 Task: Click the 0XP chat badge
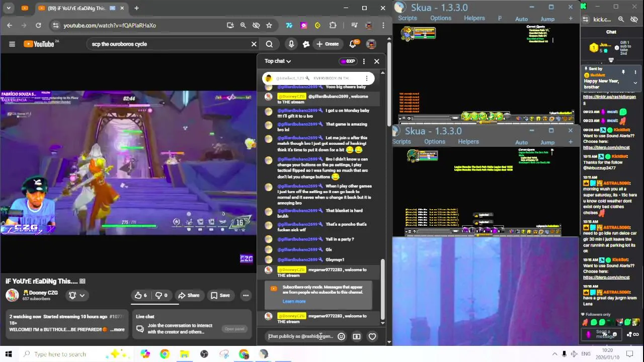348,61
